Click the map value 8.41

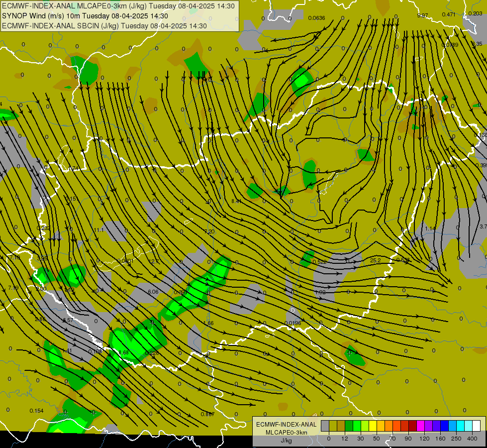[x=237, y=201]
